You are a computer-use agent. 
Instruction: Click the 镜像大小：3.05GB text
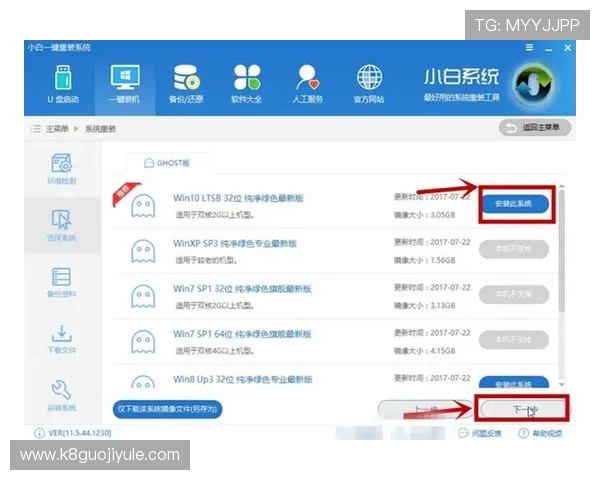(x=425, y=215)
